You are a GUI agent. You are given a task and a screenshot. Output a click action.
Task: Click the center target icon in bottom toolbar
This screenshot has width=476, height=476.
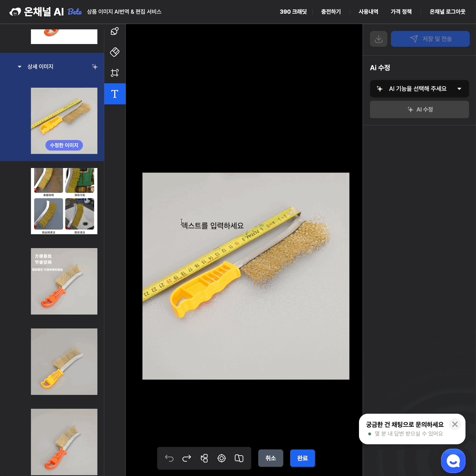[222, 459]
